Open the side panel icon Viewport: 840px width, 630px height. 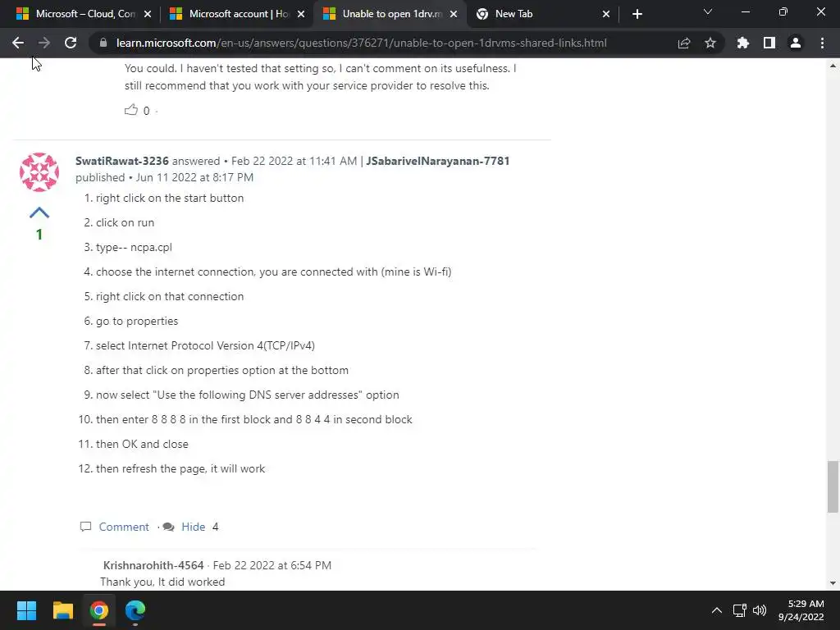(769, 43)
